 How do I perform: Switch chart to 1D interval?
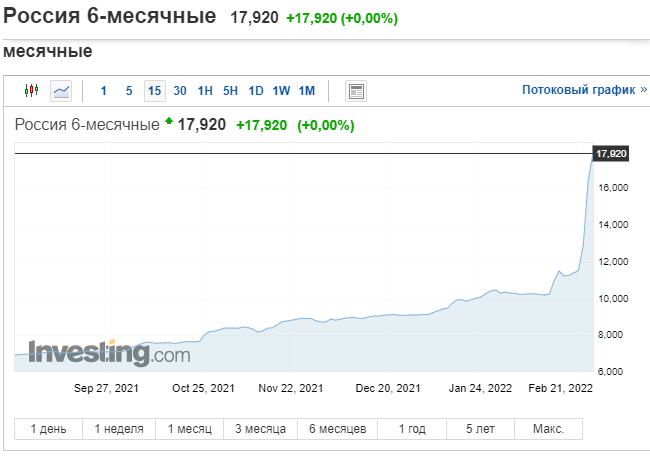[x=256, y=91]
